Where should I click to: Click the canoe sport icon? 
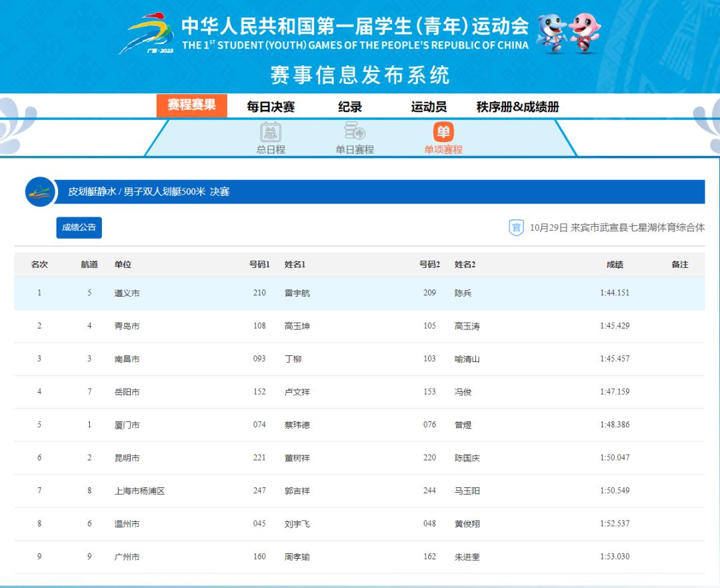tap(41, 192)
